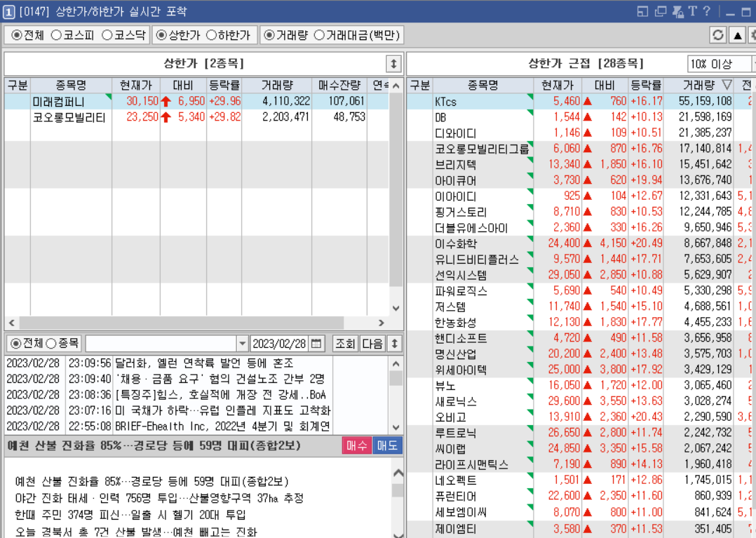
Task: Select the KTcs row
Action: tap(581, 101)
